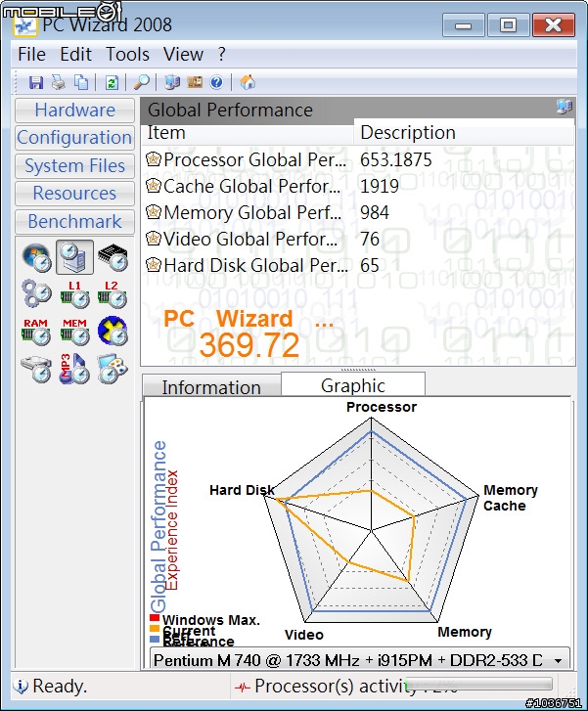
Task: Open the Resources section
Action: click(75, 194)
